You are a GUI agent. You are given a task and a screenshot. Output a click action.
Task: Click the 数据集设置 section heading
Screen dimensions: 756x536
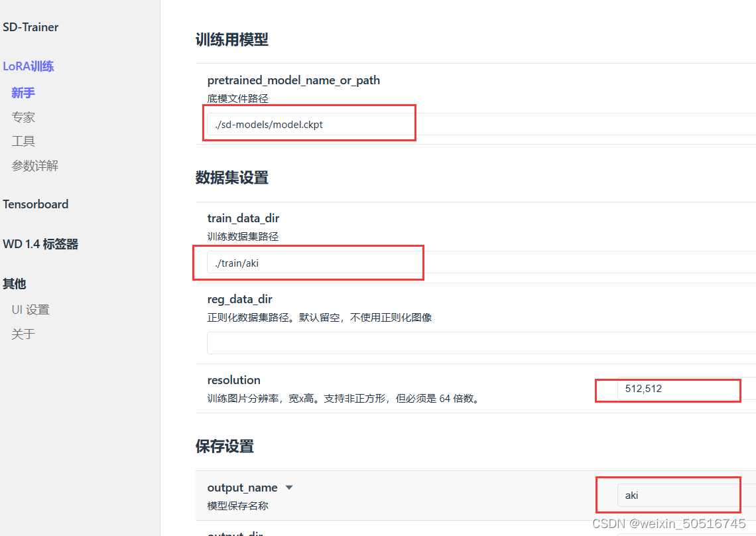point(230,178)
